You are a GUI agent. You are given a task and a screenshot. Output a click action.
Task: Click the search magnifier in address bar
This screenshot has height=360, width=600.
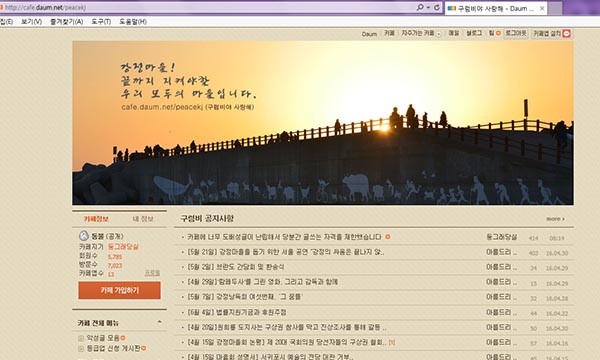coord(420,7)
